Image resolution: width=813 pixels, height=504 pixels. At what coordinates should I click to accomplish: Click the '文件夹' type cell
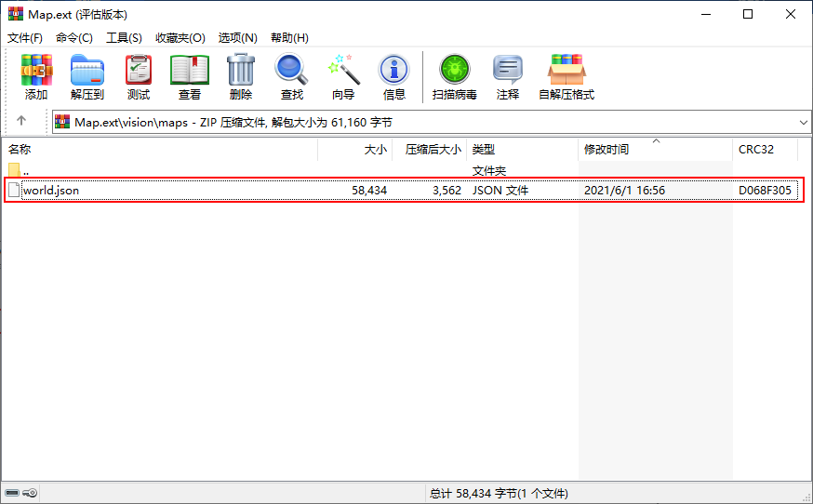tap(489, 170)
